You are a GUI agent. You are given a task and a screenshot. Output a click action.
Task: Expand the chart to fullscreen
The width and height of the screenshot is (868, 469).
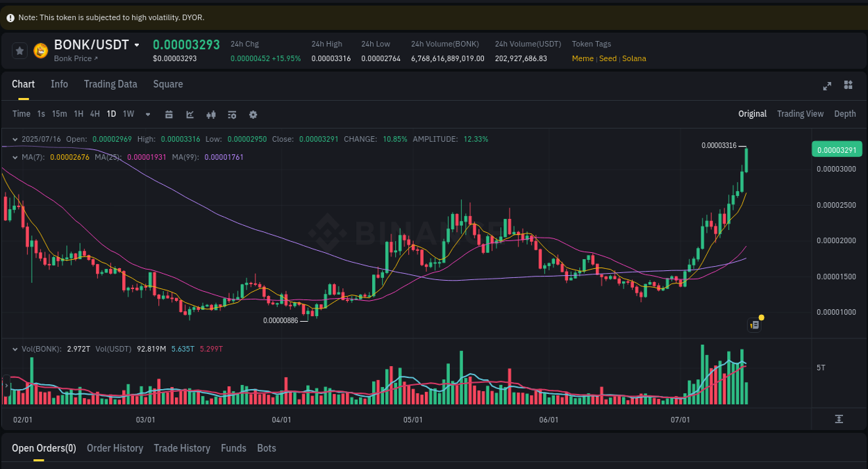(827, 85)
